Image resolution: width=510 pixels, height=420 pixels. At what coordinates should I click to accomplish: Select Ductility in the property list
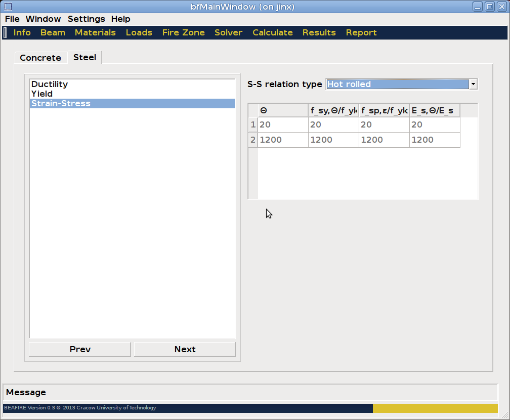coord(50,85)
